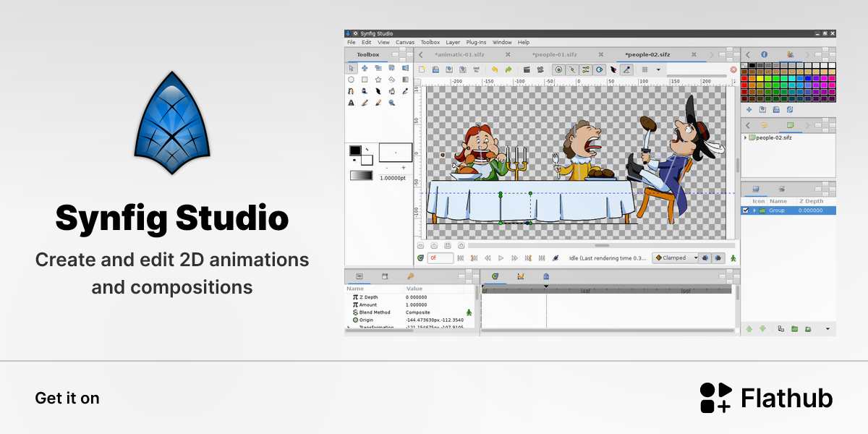Select the Scale tool in Toolbox
The width and height of the screenshot is (868, 434).
pos(378,68)
